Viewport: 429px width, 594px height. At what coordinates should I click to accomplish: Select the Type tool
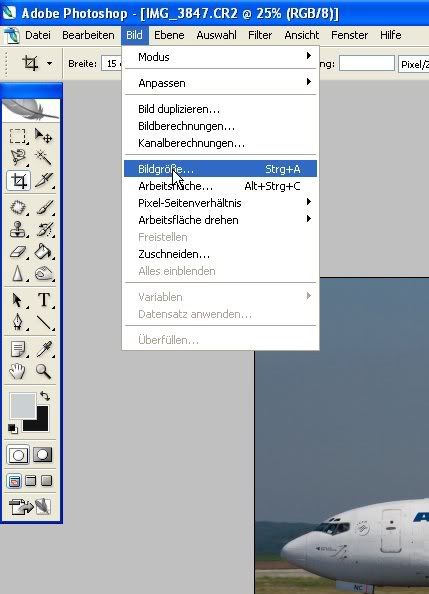tap(43, 300)
